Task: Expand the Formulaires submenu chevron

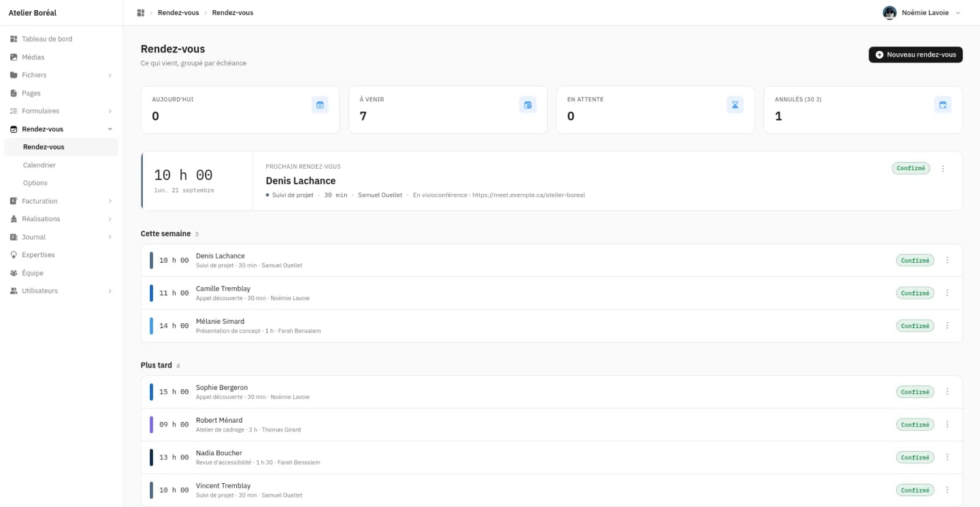Action: point(110,111)
